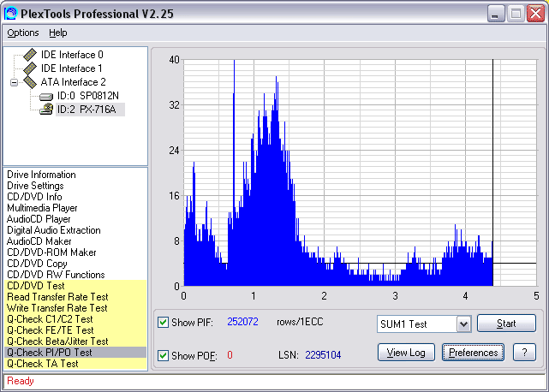Screen dimensions: 549x392
Task: Open CD/DVD RW Functions
Action: tap(56, 275)
